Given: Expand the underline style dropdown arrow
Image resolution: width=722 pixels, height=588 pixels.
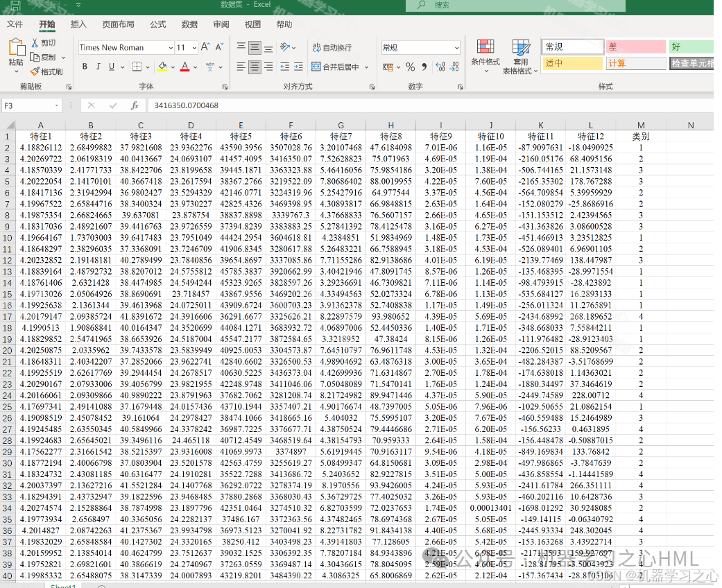Looking at the screenshot, I should pyautogui.click(x=123, y=67).
